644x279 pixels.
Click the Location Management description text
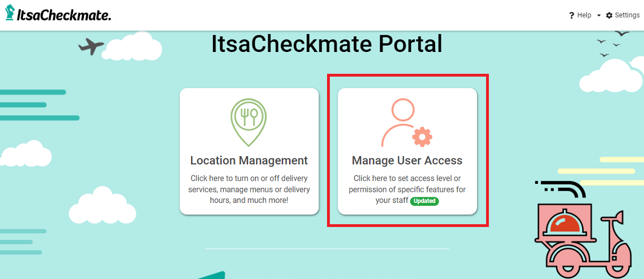click(249, 189)
